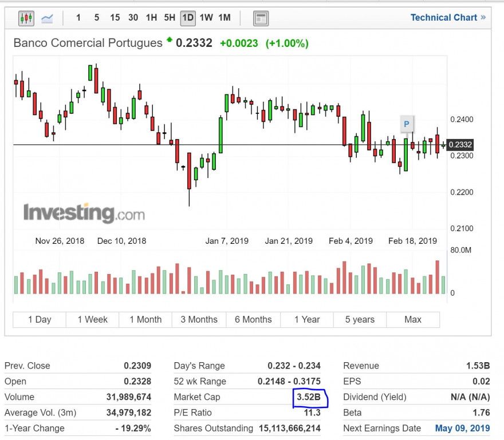Screen dimensions: 504x440
Task: Click the 80.0M volume axis label
Action: [460, 250]
